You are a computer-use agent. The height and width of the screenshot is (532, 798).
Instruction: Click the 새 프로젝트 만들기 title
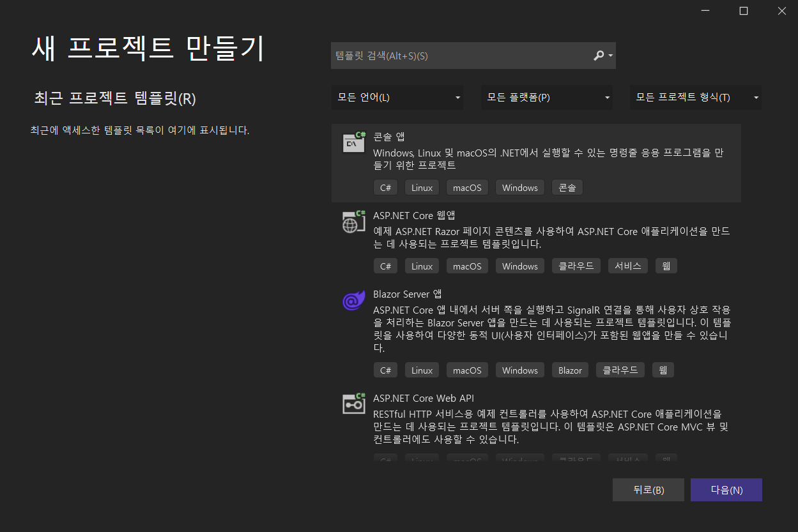click(148, 49)
